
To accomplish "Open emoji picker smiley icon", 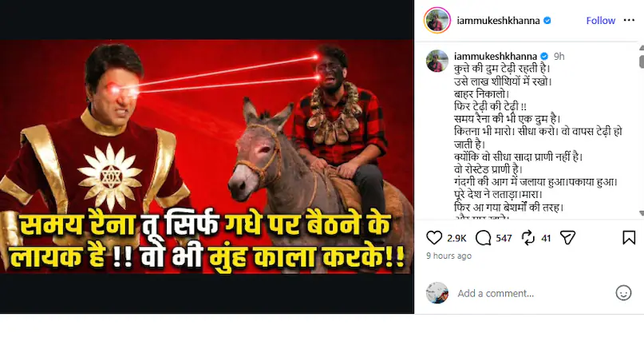I will (x=623, y=293).
